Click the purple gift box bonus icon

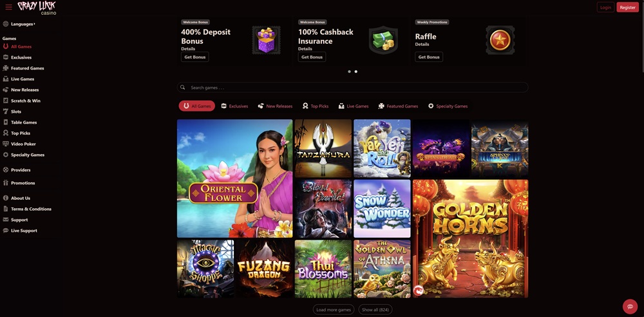266,40
